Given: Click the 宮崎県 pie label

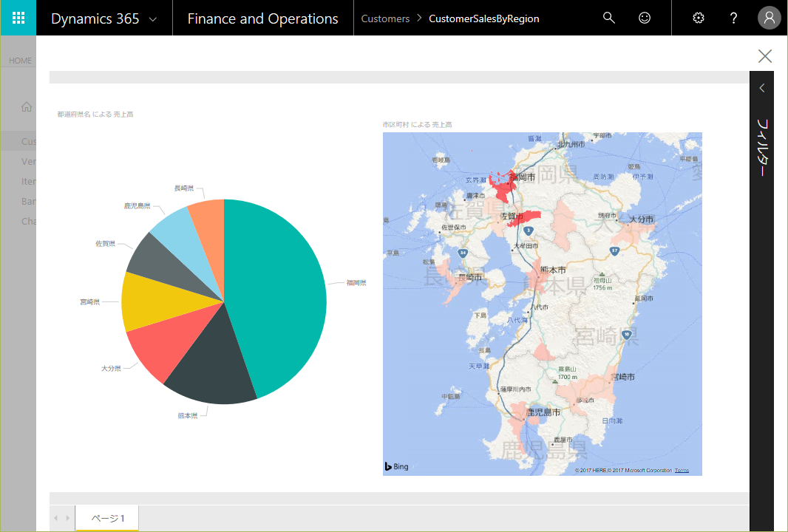Looking at the screenshot, I should [x=90, y=302].
